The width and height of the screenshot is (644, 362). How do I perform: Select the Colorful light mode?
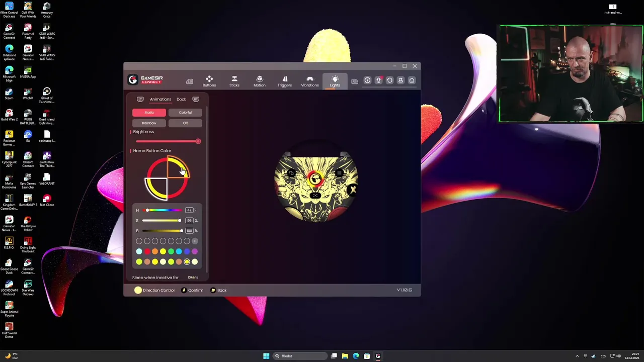pyautogui.click(x=185, y=113)
